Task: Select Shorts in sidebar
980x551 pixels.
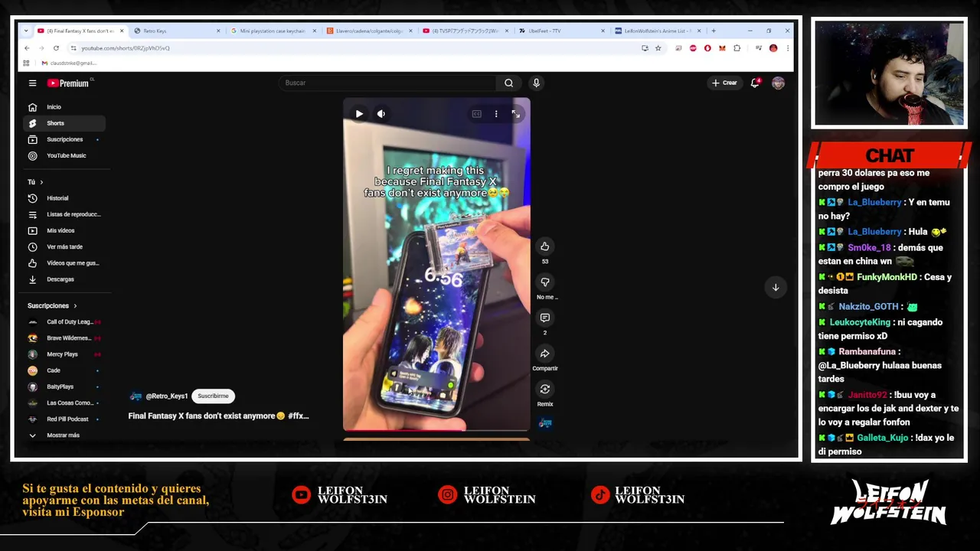Action: (64, 123)
